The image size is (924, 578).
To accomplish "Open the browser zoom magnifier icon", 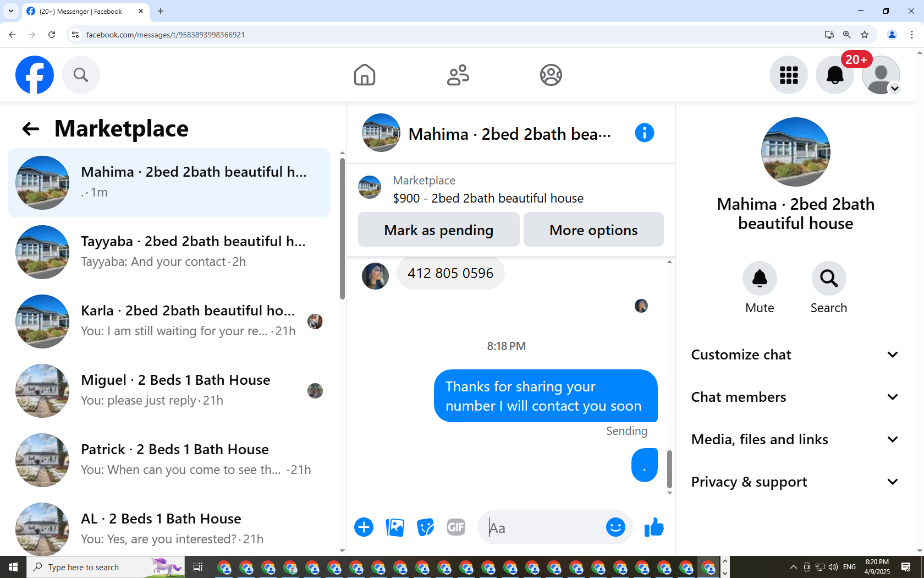I will 847,35.
